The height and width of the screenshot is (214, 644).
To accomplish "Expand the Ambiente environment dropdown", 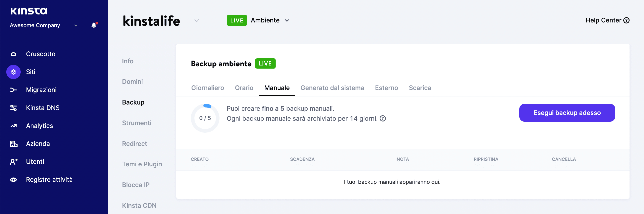I will 287,20.
